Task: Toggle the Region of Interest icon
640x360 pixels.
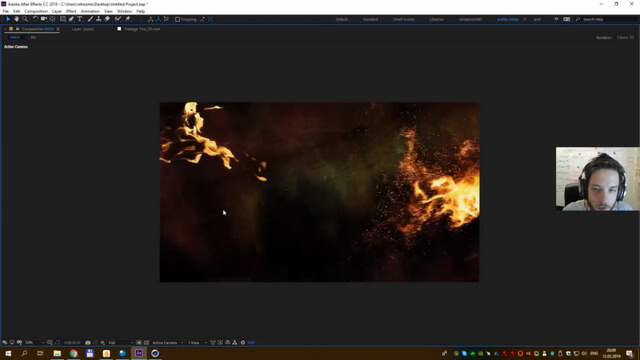Action: coord(139,342)
